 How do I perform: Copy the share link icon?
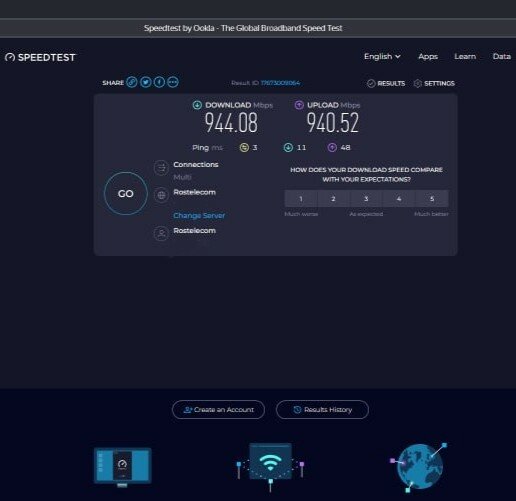(x=132, y=82)
